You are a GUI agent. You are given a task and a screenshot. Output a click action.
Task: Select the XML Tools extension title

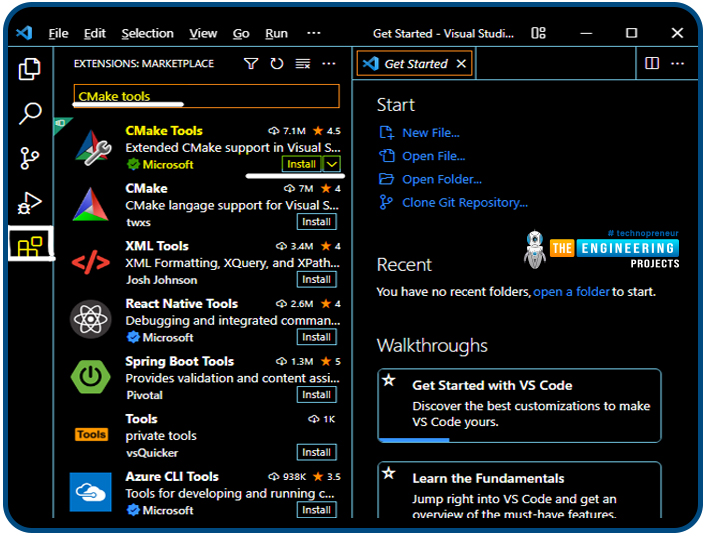click(x=157, y=246)
